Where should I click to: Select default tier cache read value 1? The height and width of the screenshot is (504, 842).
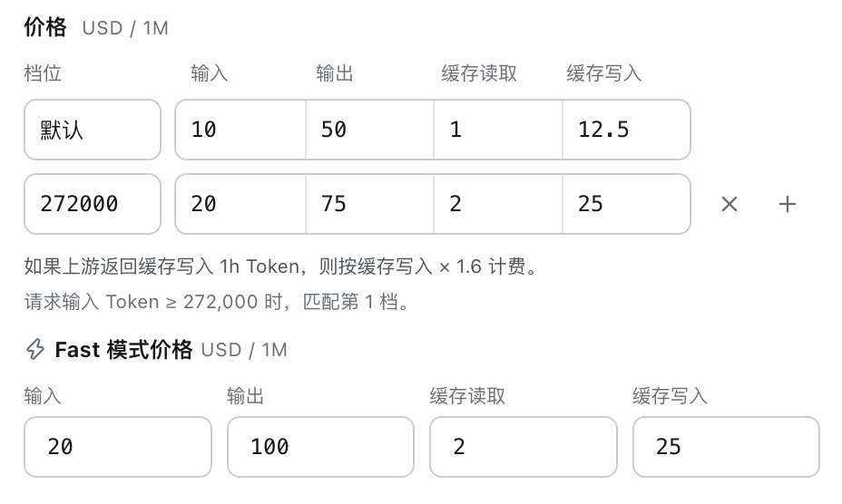pos(498,130)
